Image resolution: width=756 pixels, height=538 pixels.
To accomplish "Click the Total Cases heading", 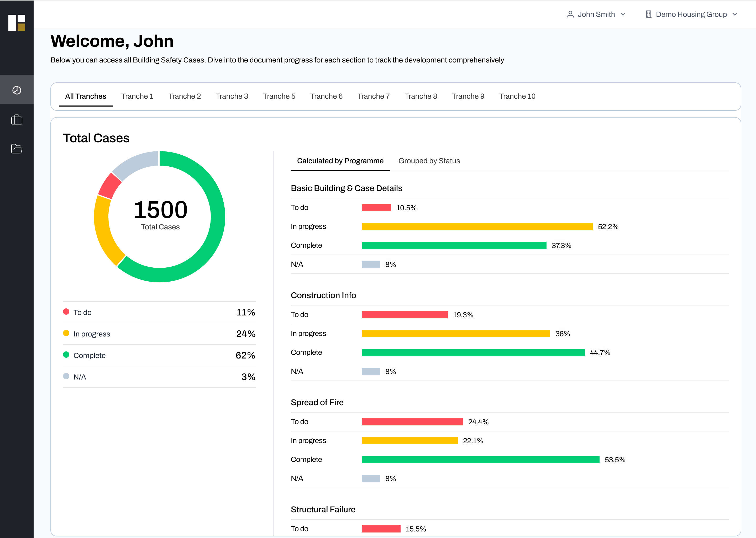I will [x=96, y=138].
